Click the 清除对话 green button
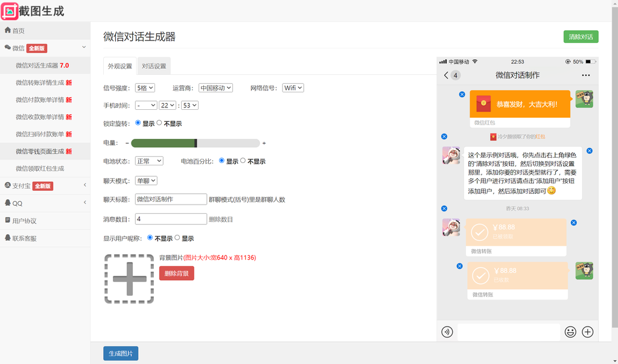 (582, 37)
